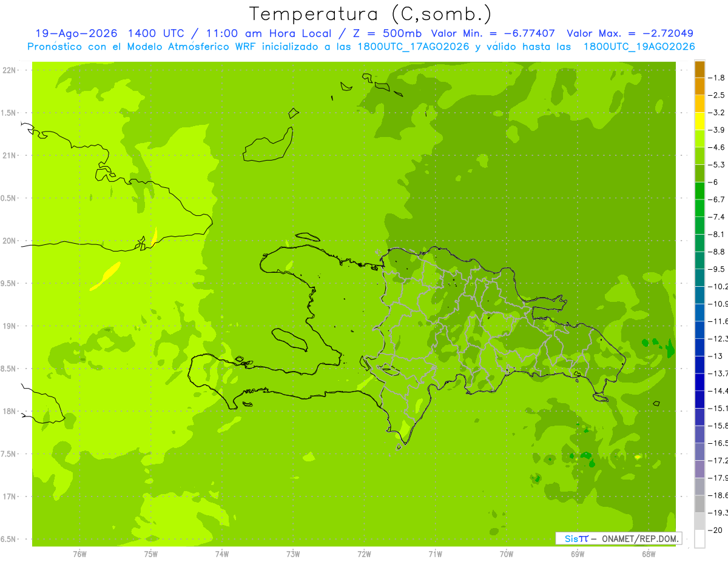Click the 71W longitude axis label
This screenshot has width=728, height=562.
435,554
